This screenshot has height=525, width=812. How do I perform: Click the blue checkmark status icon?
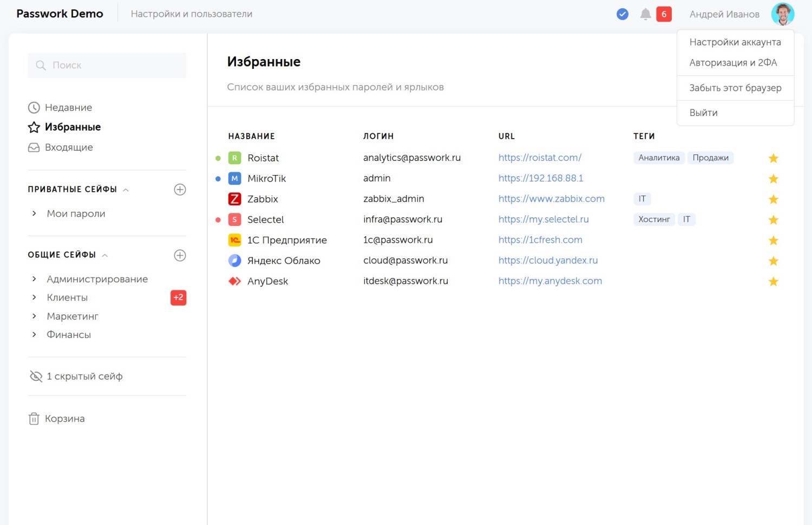pyautogui.click(x=623, y=14)
